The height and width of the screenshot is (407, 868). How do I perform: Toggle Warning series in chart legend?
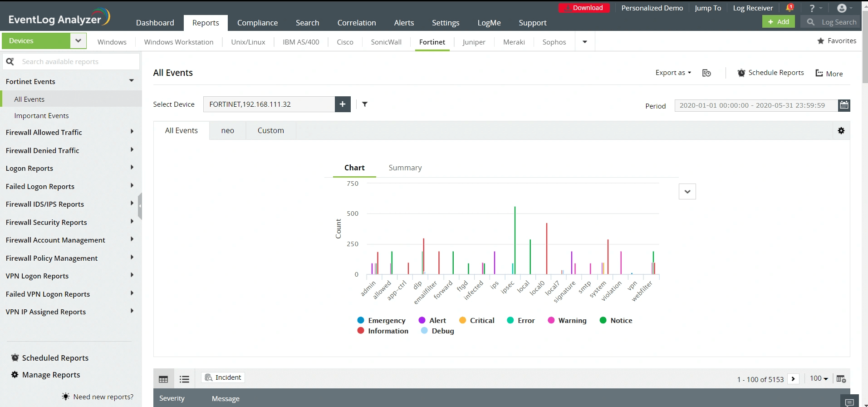[x=567, y=320]
